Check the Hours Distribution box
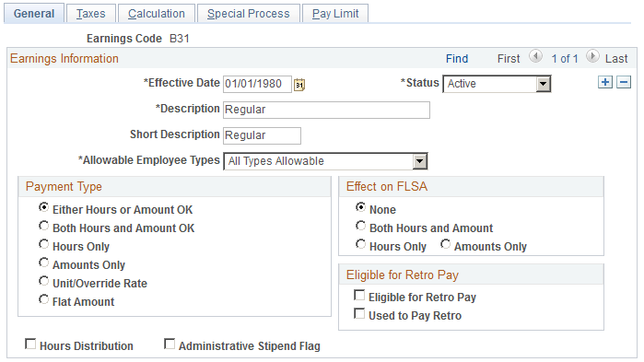Screen dimensions: 644x362 [x=30, y=344]
